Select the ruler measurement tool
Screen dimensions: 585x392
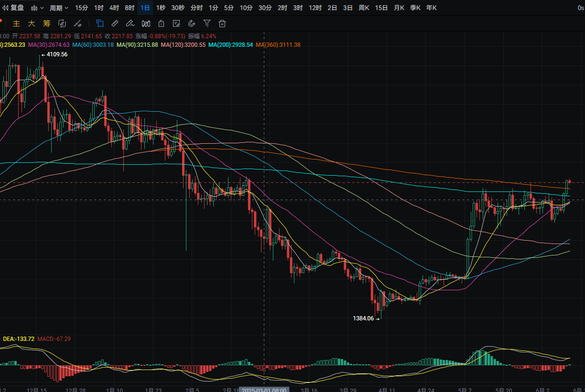(x=115, y=23)
